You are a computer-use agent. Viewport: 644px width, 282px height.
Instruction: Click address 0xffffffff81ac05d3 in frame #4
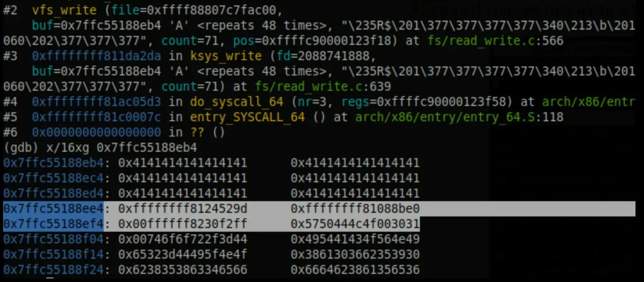[x=96, y=102]
